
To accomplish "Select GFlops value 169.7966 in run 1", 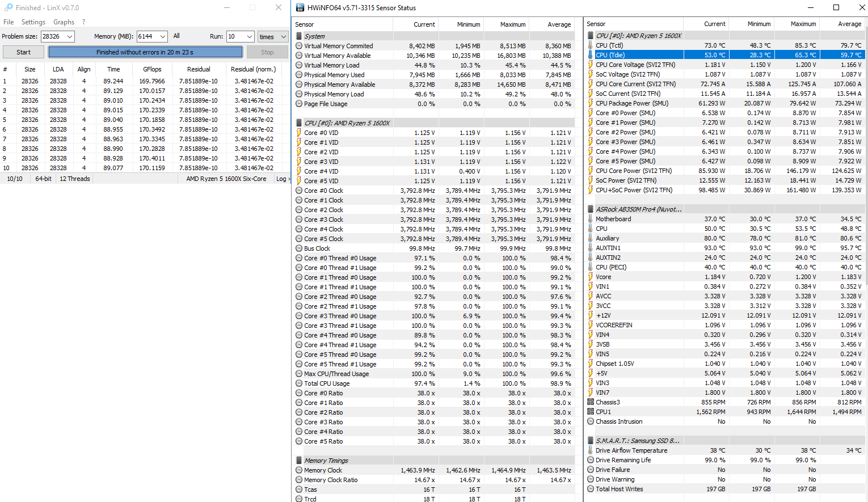I will [x=152, y=81].
